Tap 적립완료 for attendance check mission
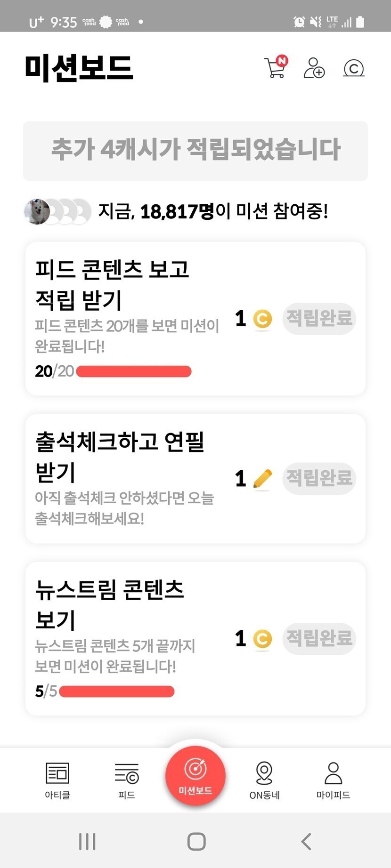 coord(319,478)
